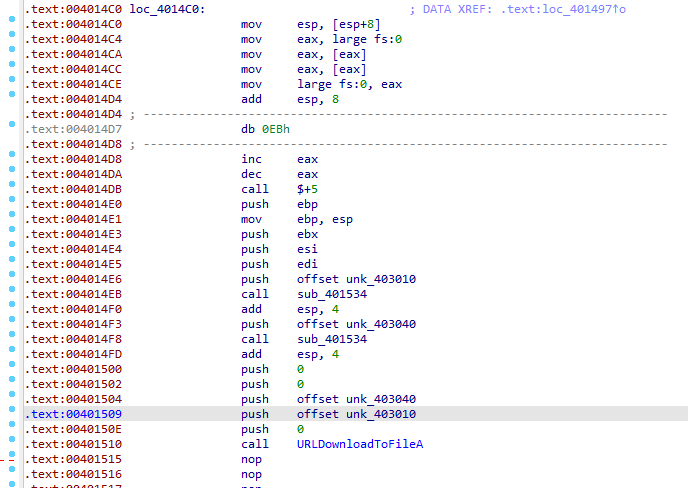Image resolution: width=688 pixels, height=488 pixels.
Task: Click the push esi operand
Action: pyautogui.click(x=307, y=249)
